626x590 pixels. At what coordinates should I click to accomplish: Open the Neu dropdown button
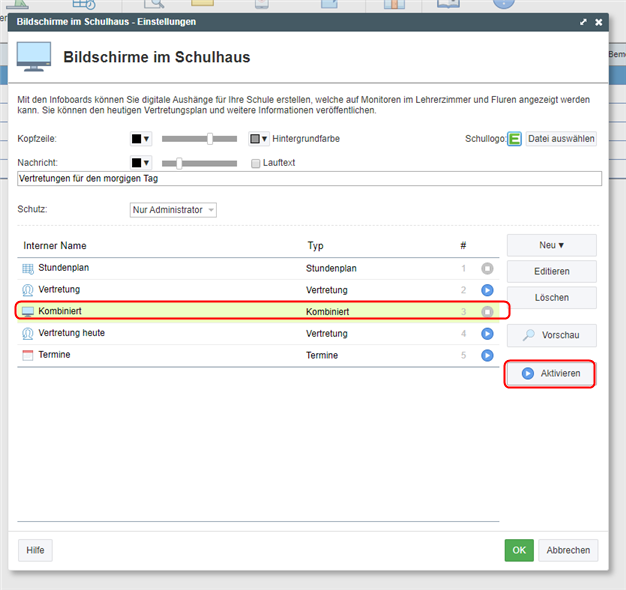click(x=551, y=245)
